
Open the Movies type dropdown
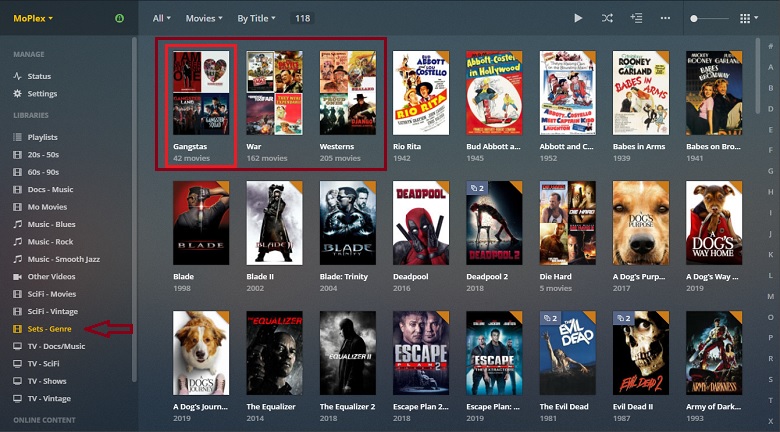coord(204,18)
